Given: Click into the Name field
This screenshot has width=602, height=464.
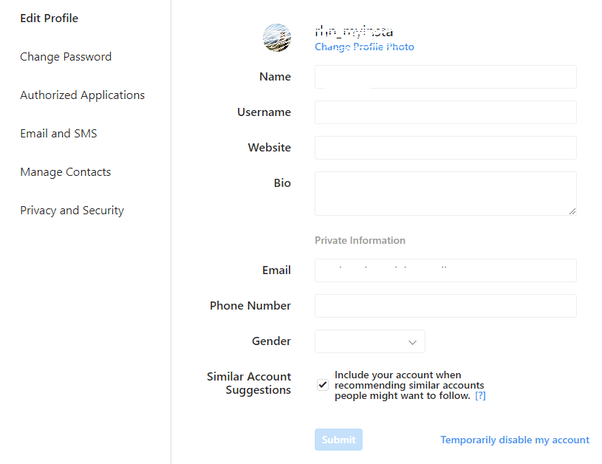Looking at the screenshot, I should [x=445, y=77].
